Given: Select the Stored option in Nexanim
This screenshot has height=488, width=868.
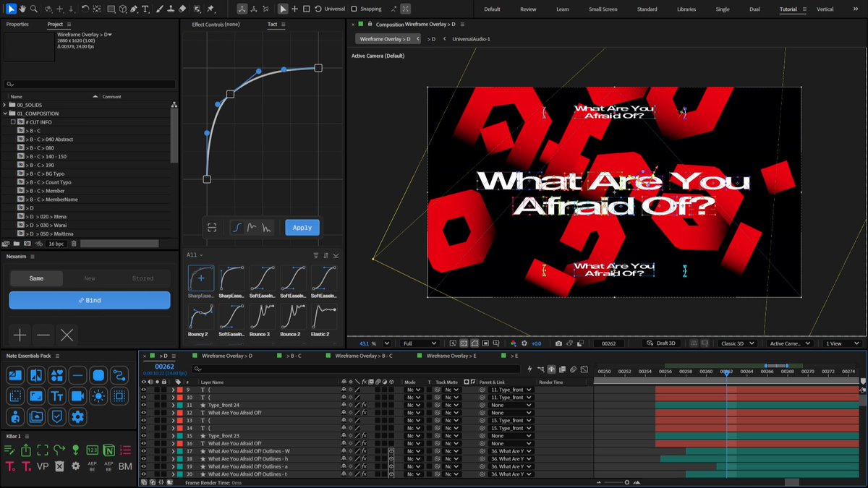Looking at the screenshot, I should tap(142, 278).
